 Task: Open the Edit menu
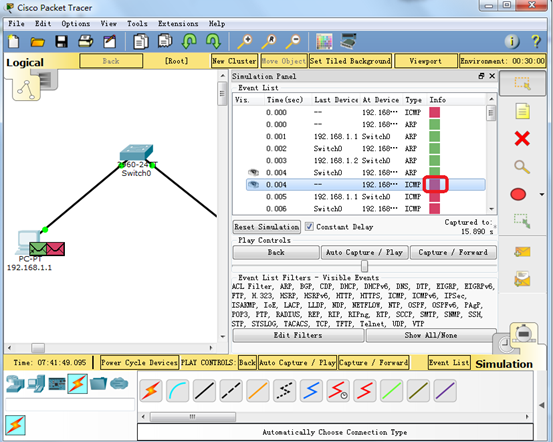click(43, 24)
